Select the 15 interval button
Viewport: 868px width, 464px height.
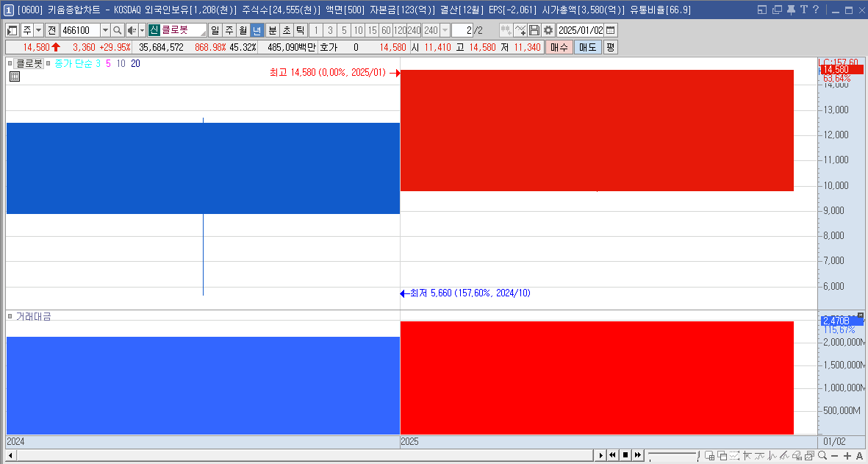372,30
